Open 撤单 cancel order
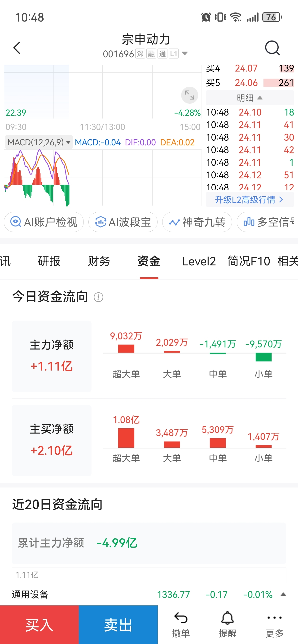The width and height of the screenshot is (298, 644). pos(181,625)
